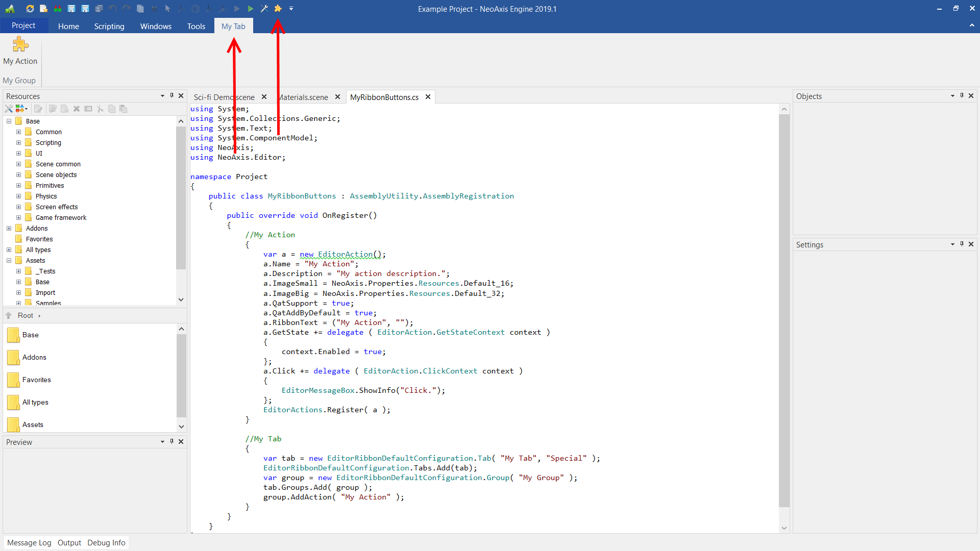The width and height of the screenshot is (980, 551).
Task: Open the Debug Info panel at bottom
Action: tap(106, 543)
